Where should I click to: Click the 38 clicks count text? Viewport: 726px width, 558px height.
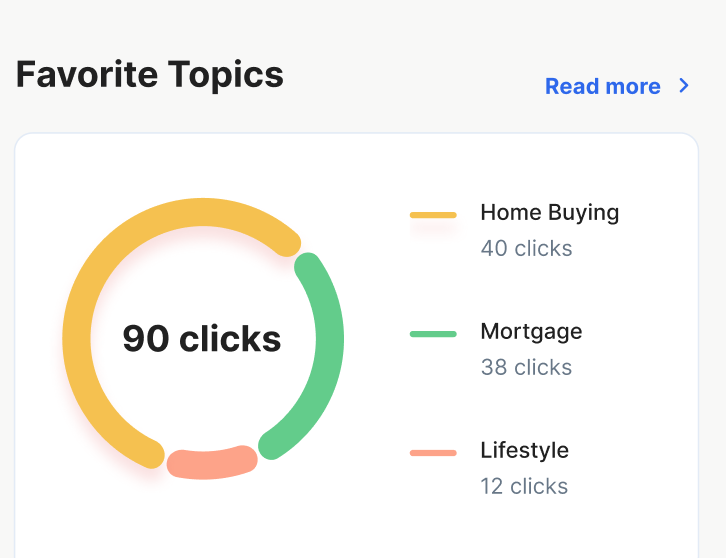point(526,368)
